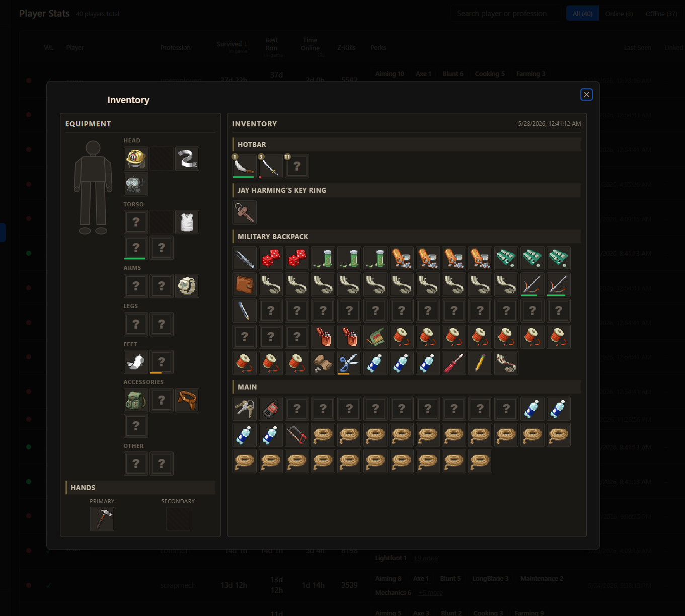Select the tweezers in Military Backpack
Screen dimensions: 685x616
(245, 258)
